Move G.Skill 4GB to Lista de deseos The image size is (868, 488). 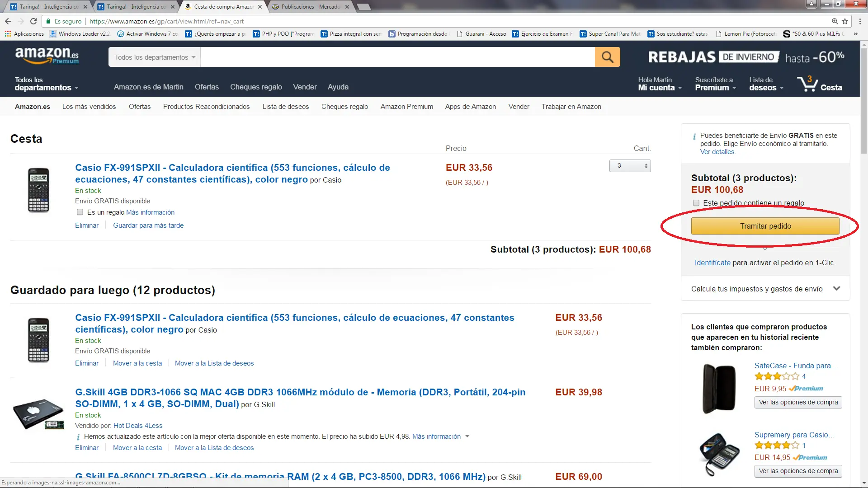pyautogui.click(x=214, y=448)
